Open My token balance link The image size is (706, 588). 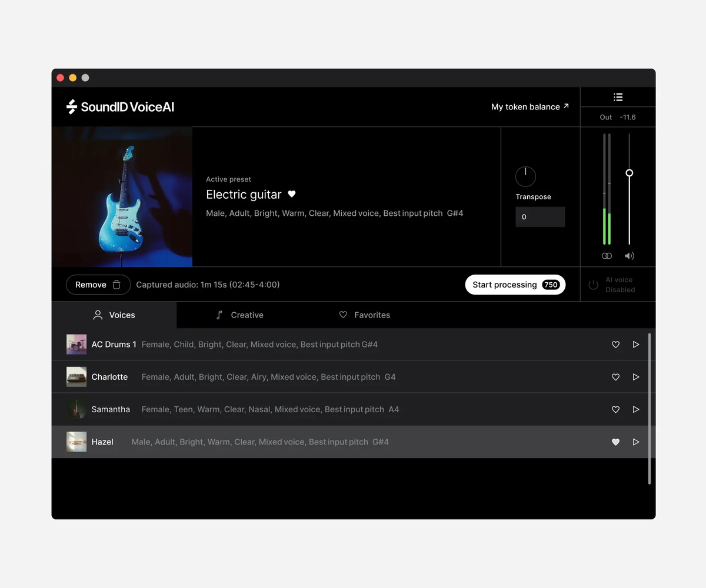(530, 106)
